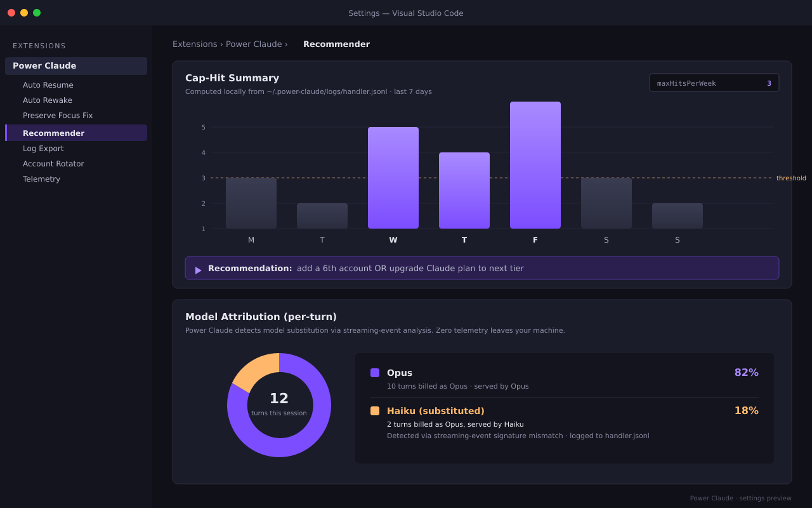Click the orange Haiku legend swatch
The height and width of the screenshot is (508, 812).
click(375, 411)
